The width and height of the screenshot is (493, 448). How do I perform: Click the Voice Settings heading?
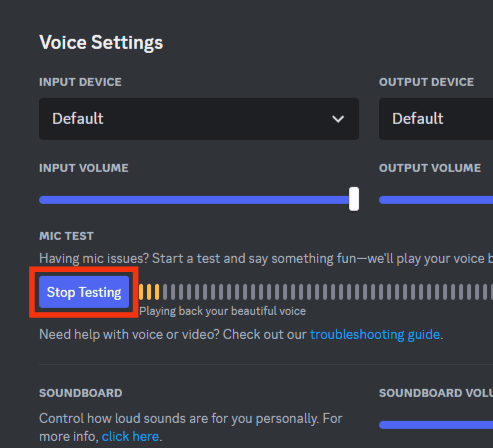(x=101, y=42)
